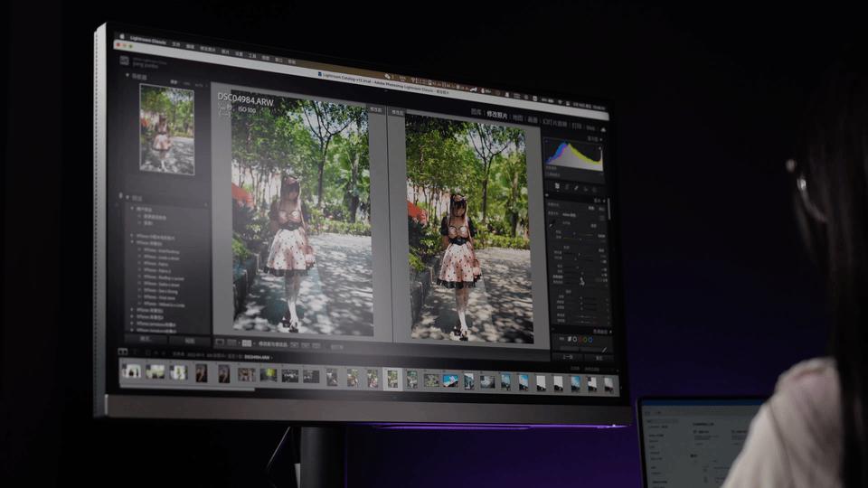Open the profile dropdown in Basic panel
The width and height of the screenshot is (868, 488).
(569, 215)
